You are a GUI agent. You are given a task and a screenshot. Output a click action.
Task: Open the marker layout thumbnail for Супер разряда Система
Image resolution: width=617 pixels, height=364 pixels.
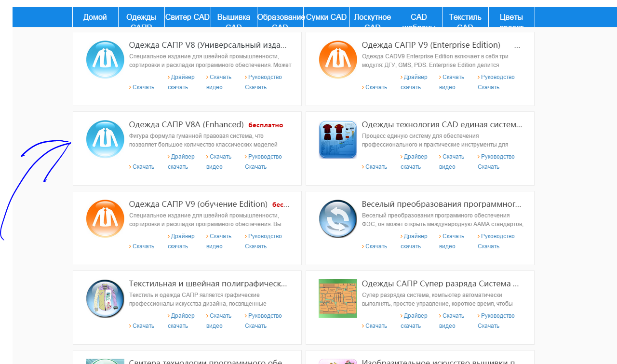click(338, 298)
